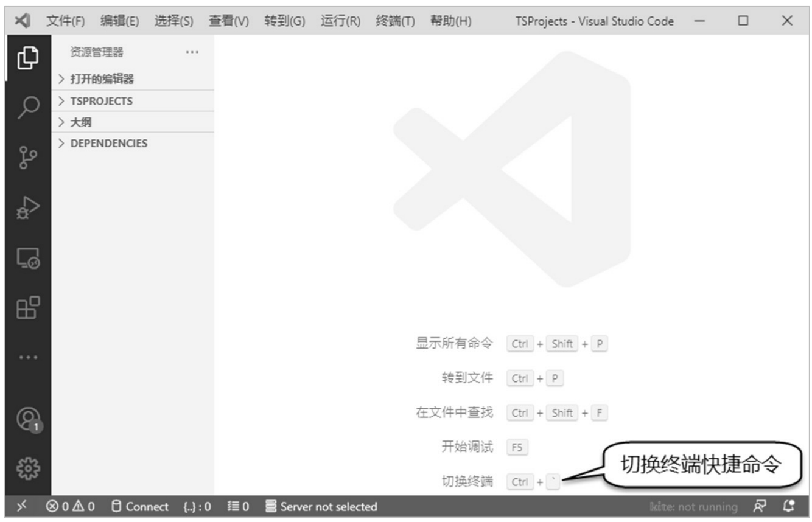Click the VS Code logo in title bar
The image size is (812, 522).
pyautogui.click(x=22, y=21)
